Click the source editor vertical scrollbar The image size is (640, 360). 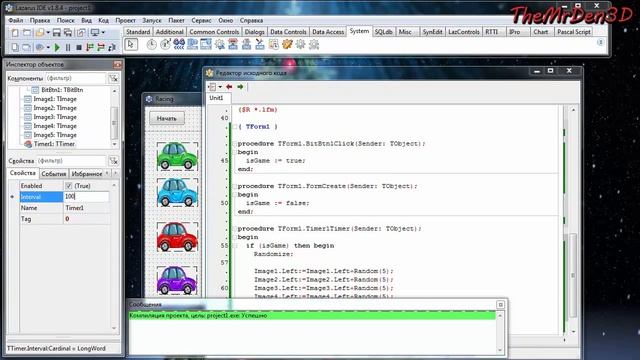pyautogui.click(x=573, y=220)
